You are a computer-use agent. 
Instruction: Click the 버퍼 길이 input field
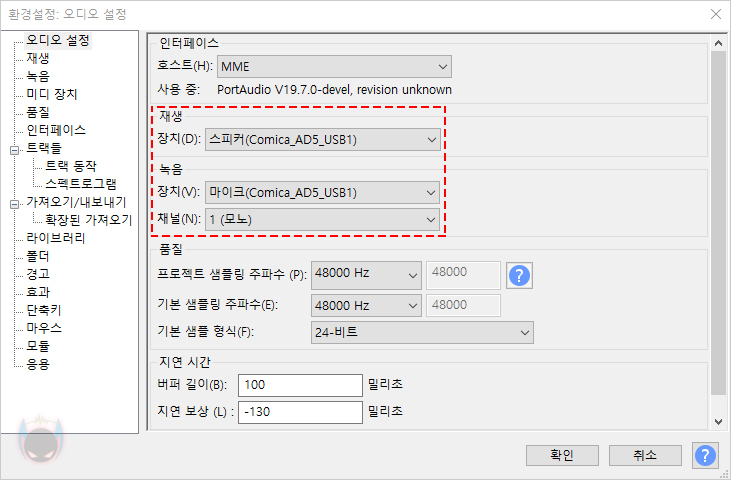tap(300, 385)
